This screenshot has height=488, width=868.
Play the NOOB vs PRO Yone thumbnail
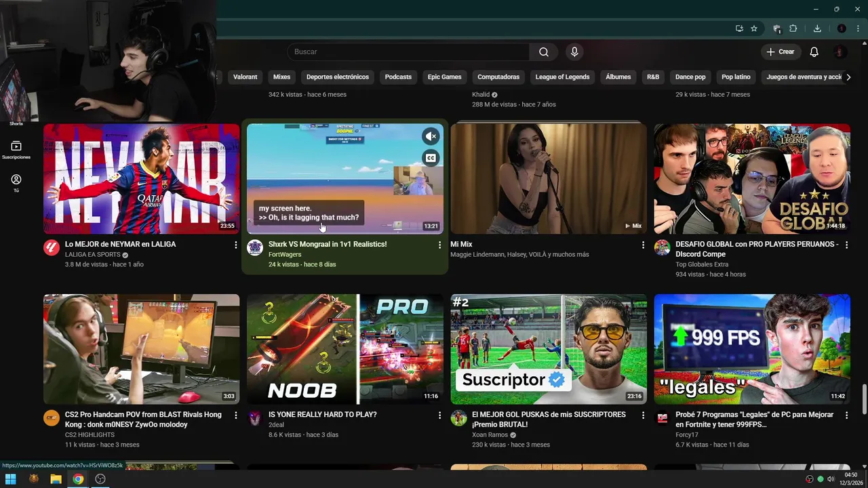pos(344,349)
